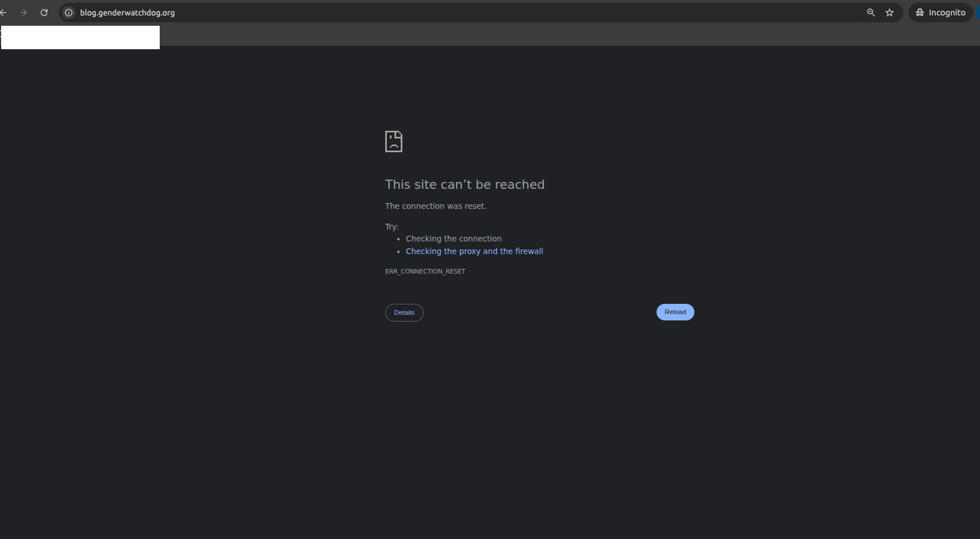Image resolution: width=980 pixels, height=539 pixels.
Task: Click the ERR_CONNECTION_RESET error code text
Action: pos(425,271)
